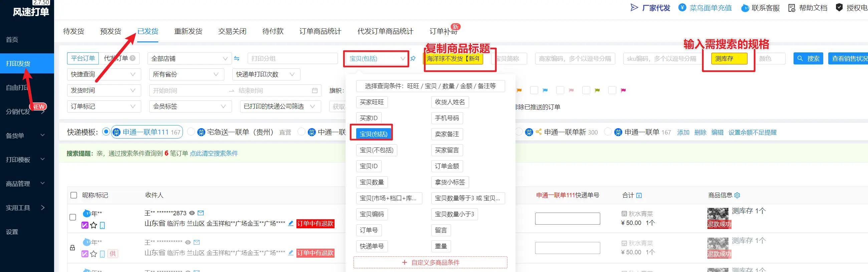Click the gear icon next to 商品信息

(x=737, y=195)
